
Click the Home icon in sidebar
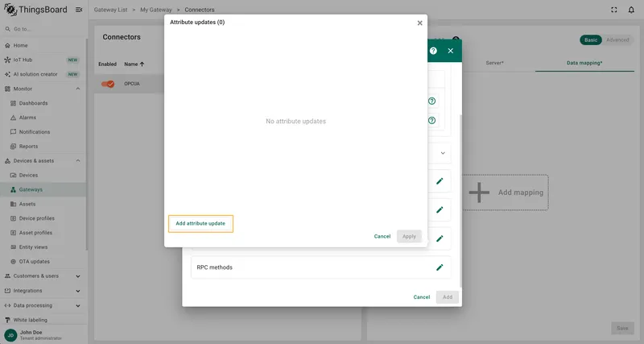(x=7, y=45)
